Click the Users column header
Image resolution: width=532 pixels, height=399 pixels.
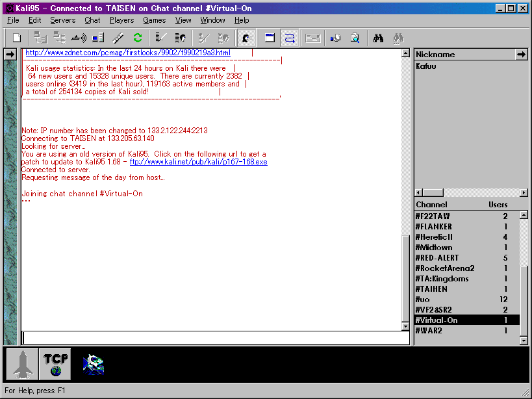click(x=498, y=205)
